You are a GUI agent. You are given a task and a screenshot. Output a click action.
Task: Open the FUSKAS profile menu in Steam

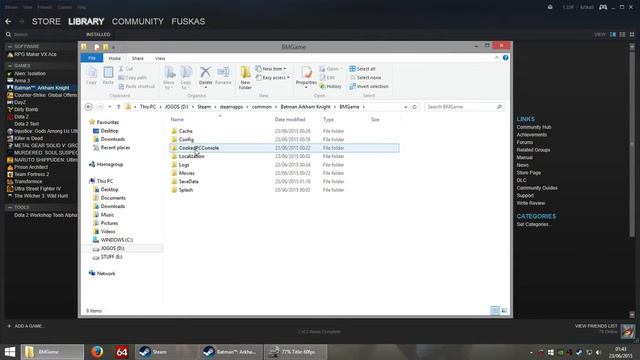pos(188,21)
